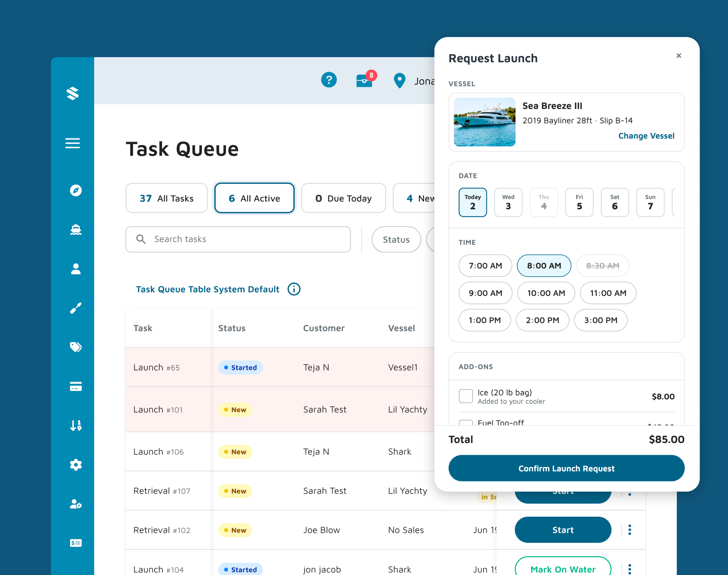Open the boat vessels sidebar icon
Screen dimensions: 728x575
click(76, 230)
